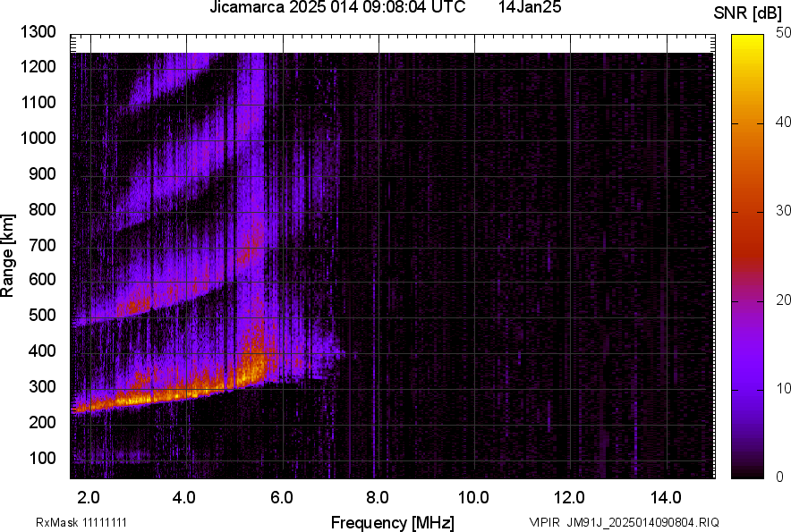791x532 pixels.
Task: Click the 600 range tick label
Action: [x=42, y=279]
